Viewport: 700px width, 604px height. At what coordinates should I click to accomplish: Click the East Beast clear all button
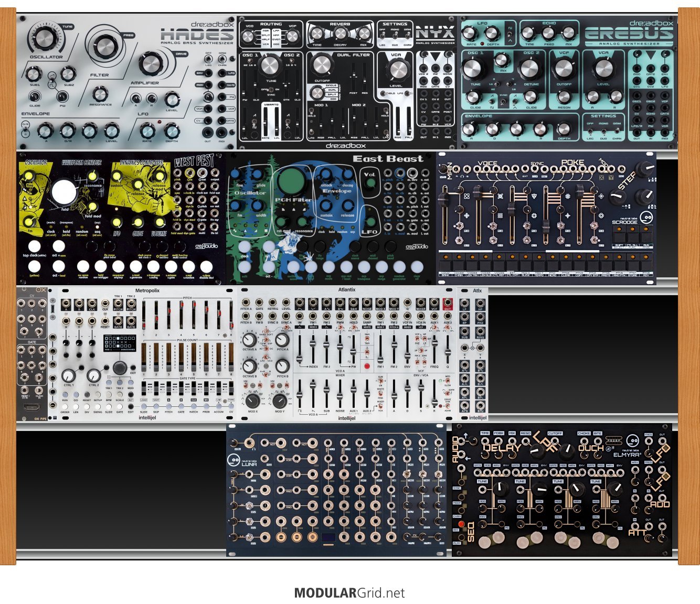click(x=417, y=267)
